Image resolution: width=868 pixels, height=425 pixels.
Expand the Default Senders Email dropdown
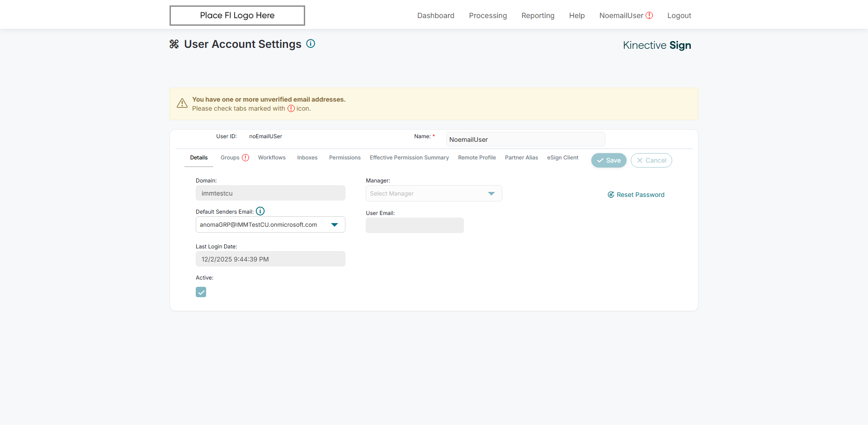pos(335,225)
